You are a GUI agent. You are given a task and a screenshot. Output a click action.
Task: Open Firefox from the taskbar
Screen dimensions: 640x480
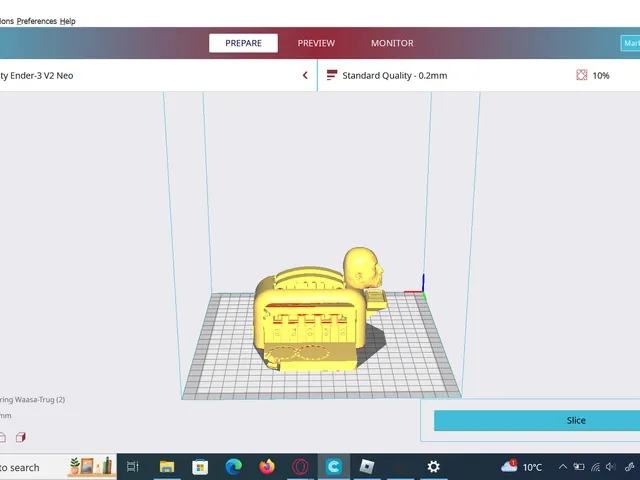point(267,467)
